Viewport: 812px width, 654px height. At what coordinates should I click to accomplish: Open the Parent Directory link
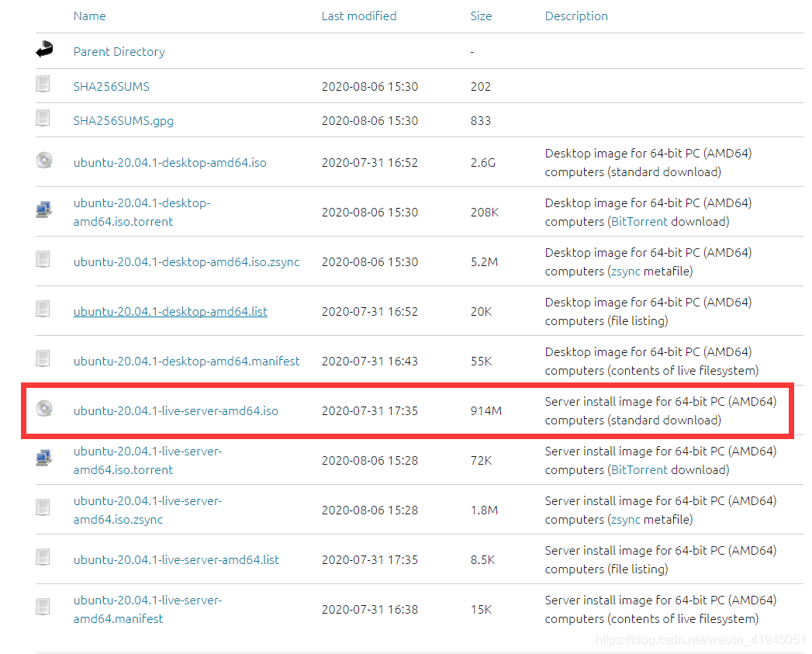pos(119,52)
